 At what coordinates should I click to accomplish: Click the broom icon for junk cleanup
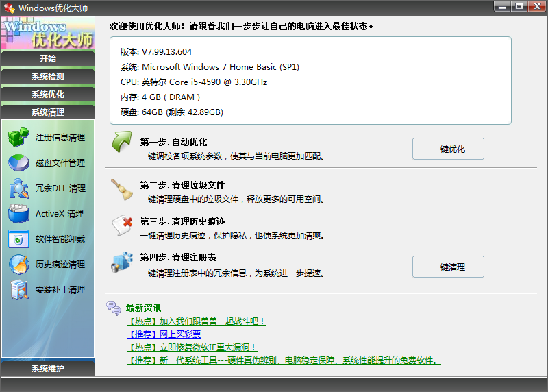(122, 189)
